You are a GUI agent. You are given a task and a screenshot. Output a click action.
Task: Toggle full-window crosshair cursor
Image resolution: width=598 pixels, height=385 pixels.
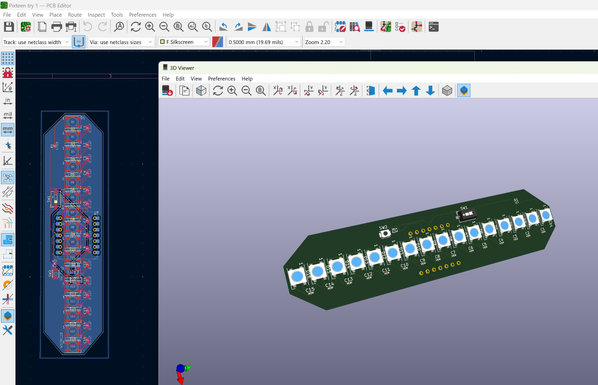[8, 145]
